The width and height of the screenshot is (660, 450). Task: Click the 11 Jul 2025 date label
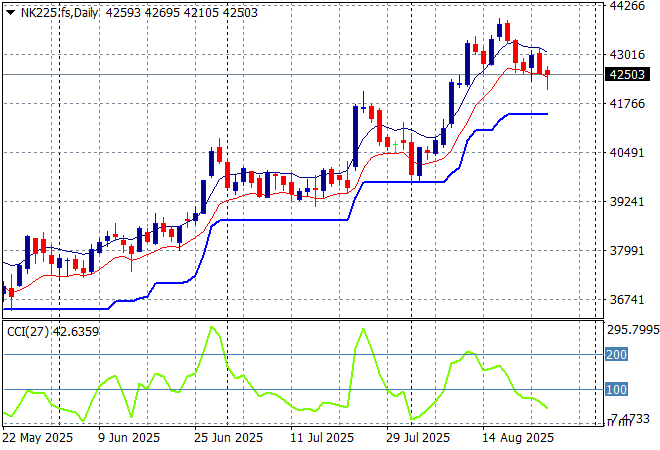(320, 438)
